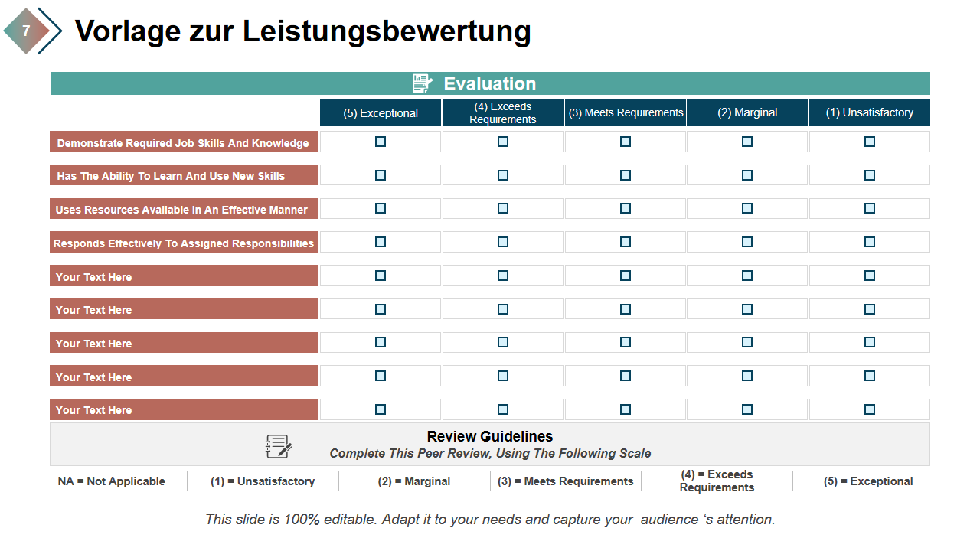Select the (5) Exceptional column header

click(381, 113)
